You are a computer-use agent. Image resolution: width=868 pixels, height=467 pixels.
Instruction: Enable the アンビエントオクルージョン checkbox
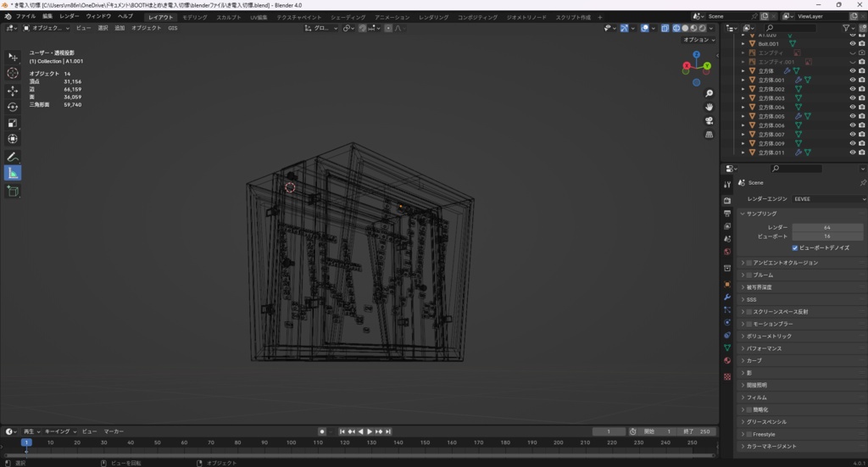(749, 263)
